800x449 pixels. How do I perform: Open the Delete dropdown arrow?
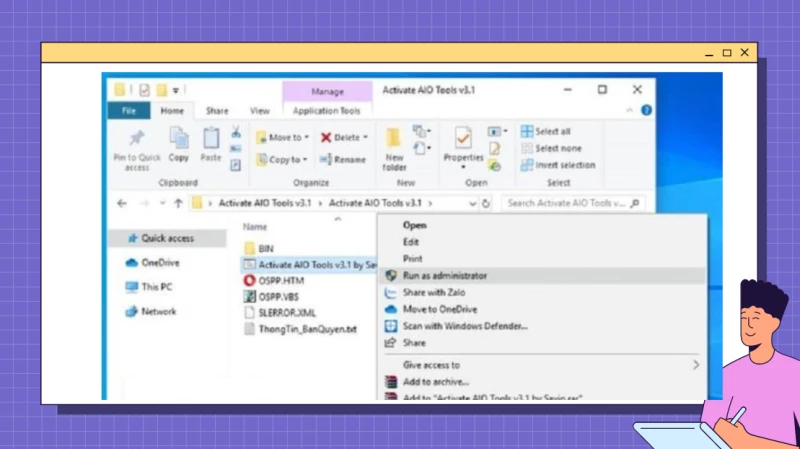tap(365, 137)
